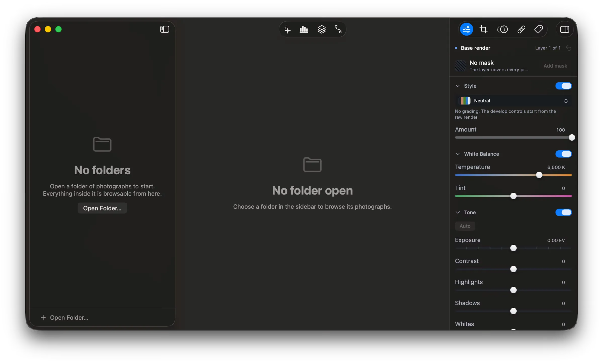The height and width of the screenshot is (364, 603).
Task: Turn off the White Balance toggle
Action: click(563, 154)
